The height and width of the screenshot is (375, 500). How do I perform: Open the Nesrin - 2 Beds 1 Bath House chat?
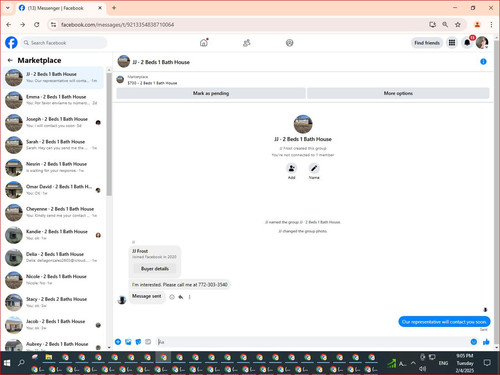tap(53, 167)
